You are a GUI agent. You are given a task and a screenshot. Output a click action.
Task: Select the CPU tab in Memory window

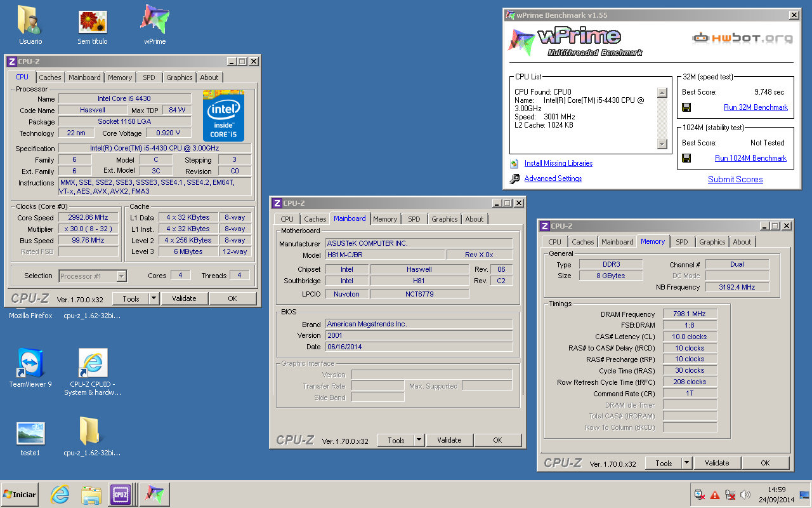point(554,242)
